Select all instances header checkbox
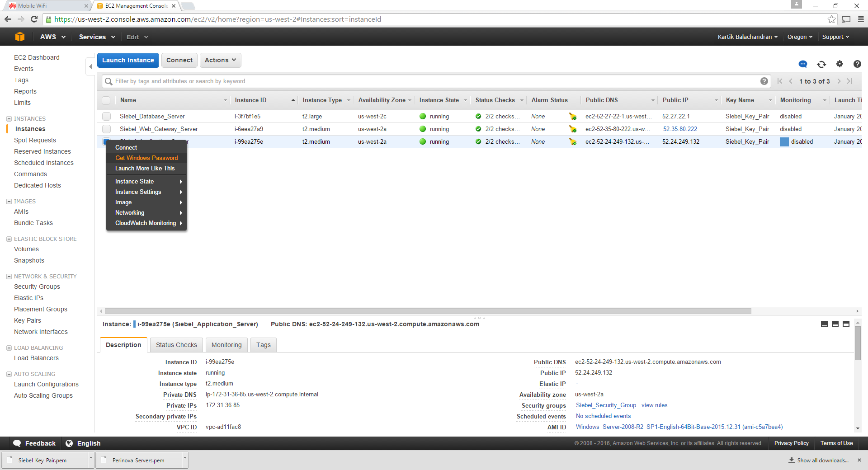868x470 pixels. click(x=106, y=100)
